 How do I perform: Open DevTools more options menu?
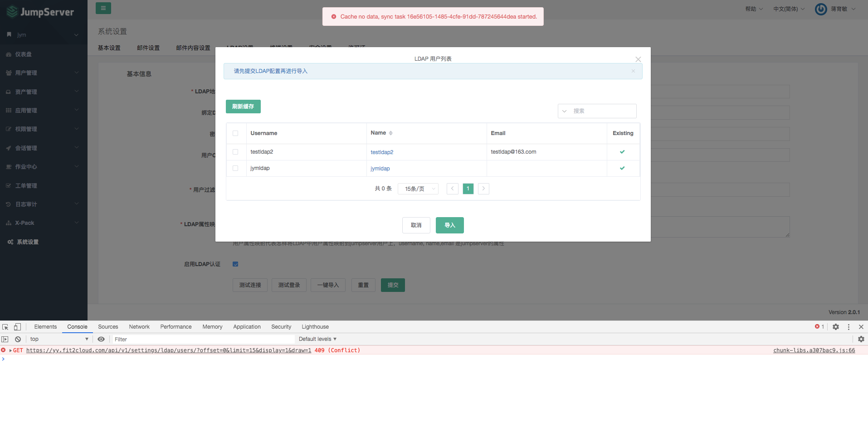[x=848, y=327]
